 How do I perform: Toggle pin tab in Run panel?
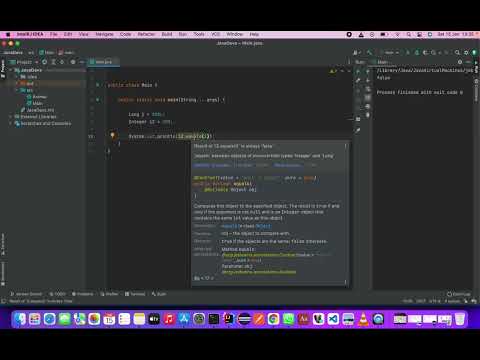tap(358, 130)
